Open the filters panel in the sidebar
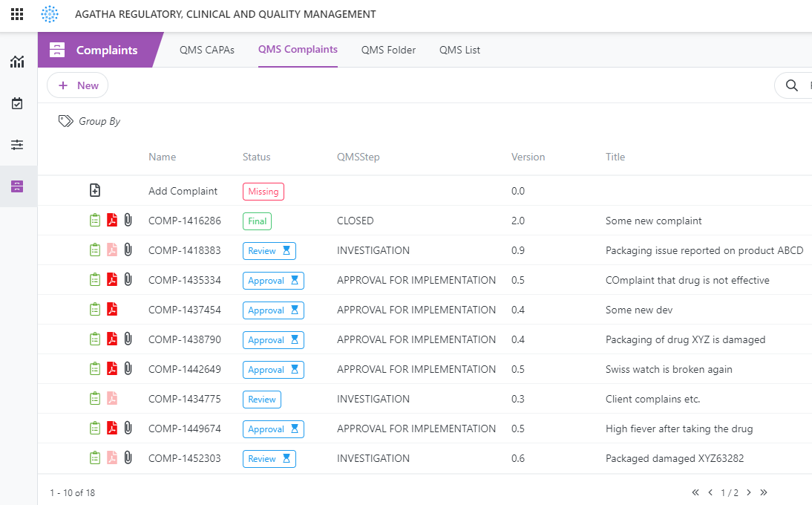812x505 pixels. click(x=17, y=144)
